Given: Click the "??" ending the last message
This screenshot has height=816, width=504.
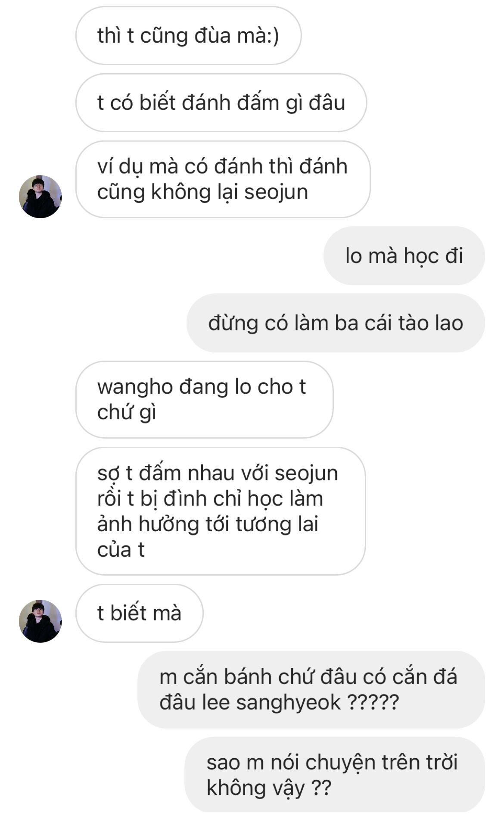Looking at the screenshot, I should click(x=321, y=788).
